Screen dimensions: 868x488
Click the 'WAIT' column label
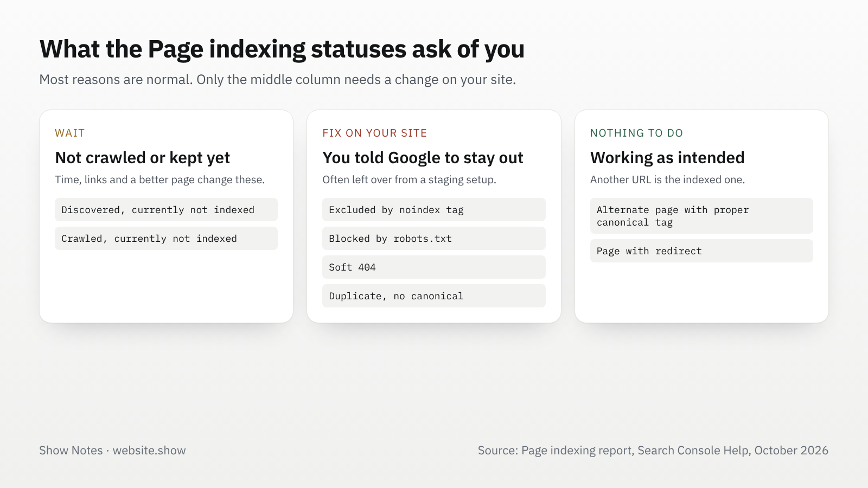[x=70, y=133]
